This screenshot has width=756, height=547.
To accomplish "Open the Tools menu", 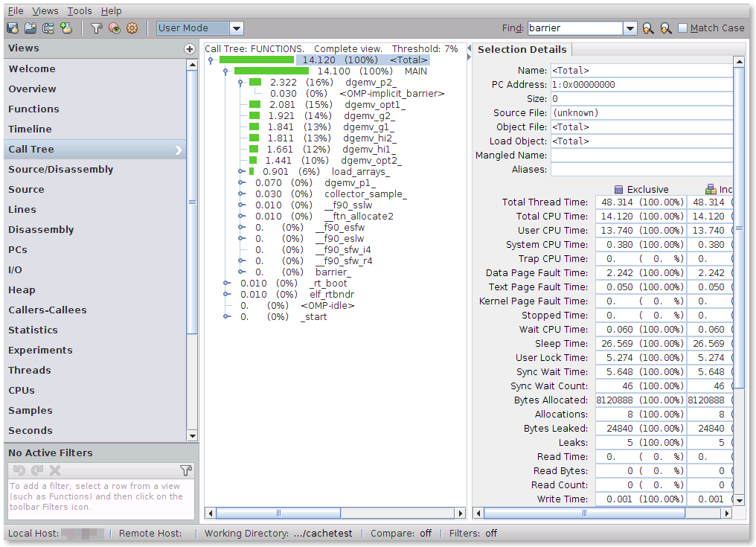I will [80, 11].
